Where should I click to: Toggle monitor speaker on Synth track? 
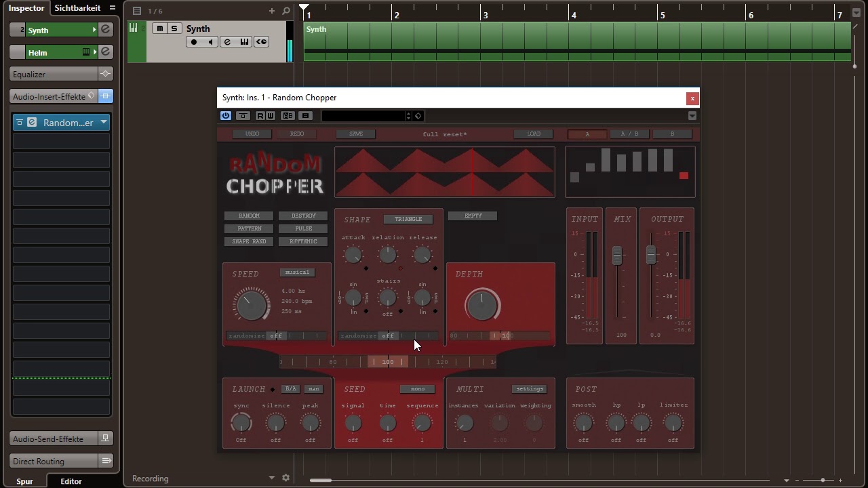tap(210, 42)
